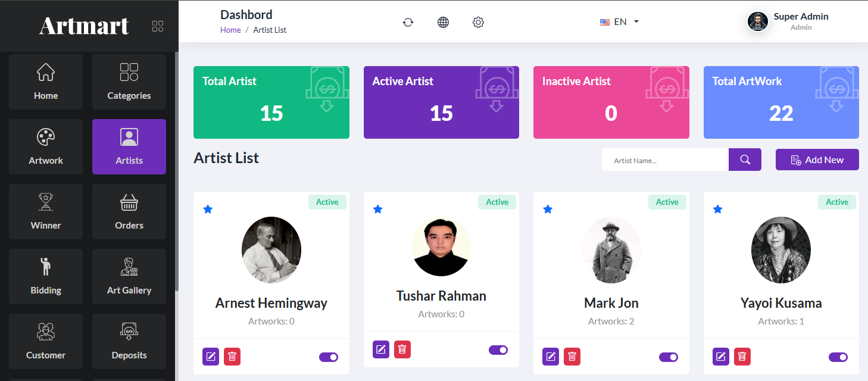This screenshot has height=381, width=868.
Task: Select Bidding from the sidebar
Action: pyautogui.click(x=46, y=276)
